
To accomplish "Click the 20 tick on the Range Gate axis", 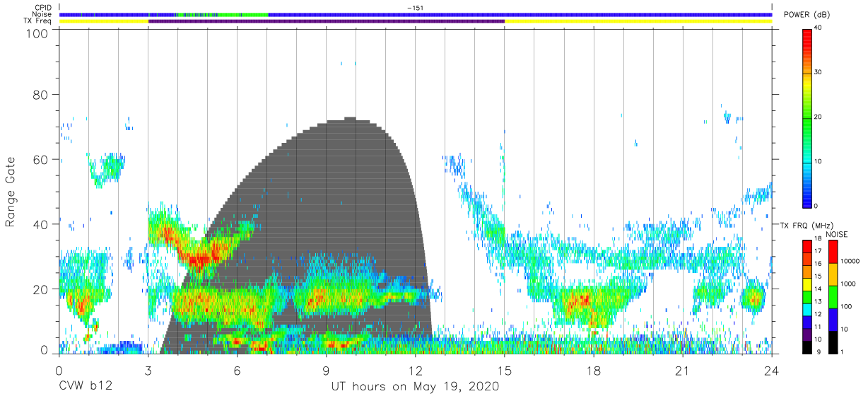I will (x=41, y=289).
